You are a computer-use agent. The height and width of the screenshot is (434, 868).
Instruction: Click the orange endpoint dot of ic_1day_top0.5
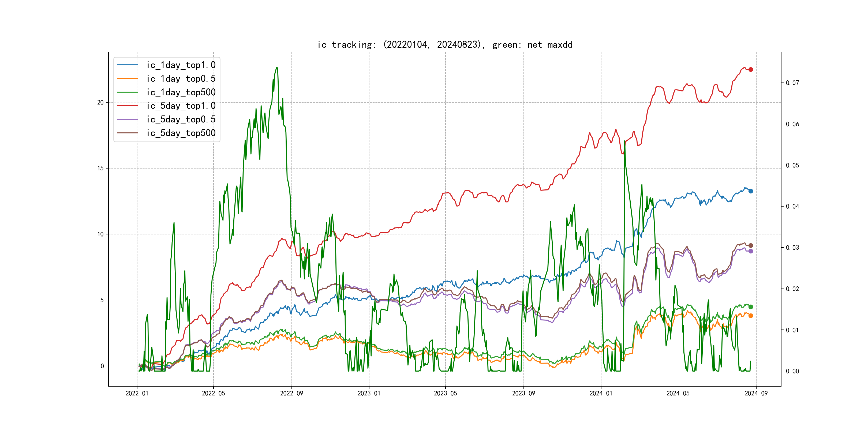click(x=751, y=316)
